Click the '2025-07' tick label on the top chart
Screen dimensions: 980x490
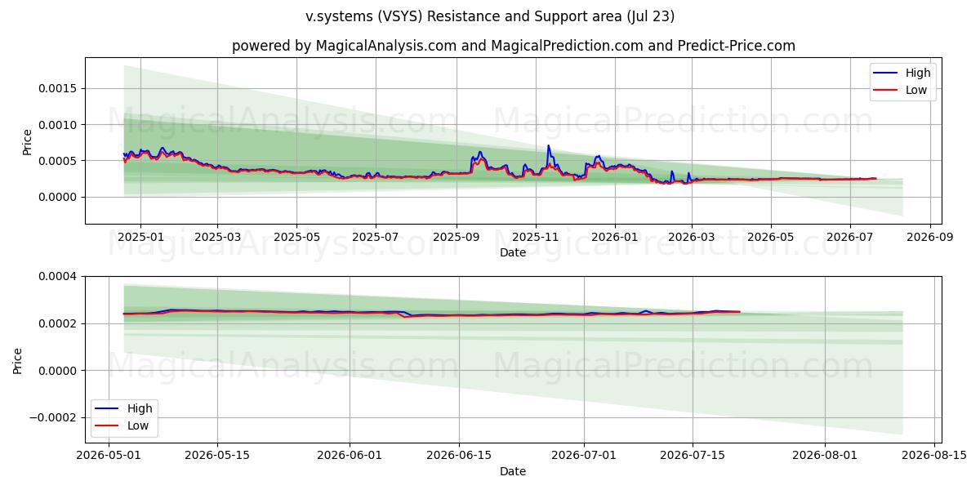375,237
